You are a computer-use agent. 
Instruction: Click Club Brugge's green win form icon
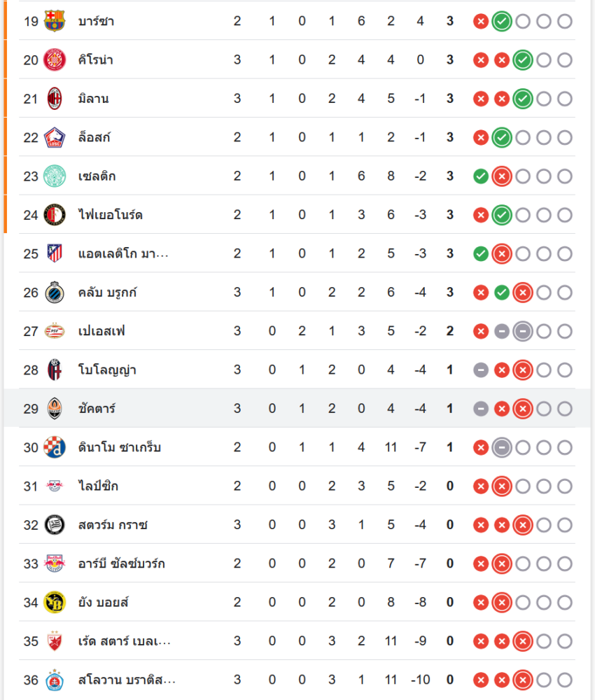click(x=501, y=293)
